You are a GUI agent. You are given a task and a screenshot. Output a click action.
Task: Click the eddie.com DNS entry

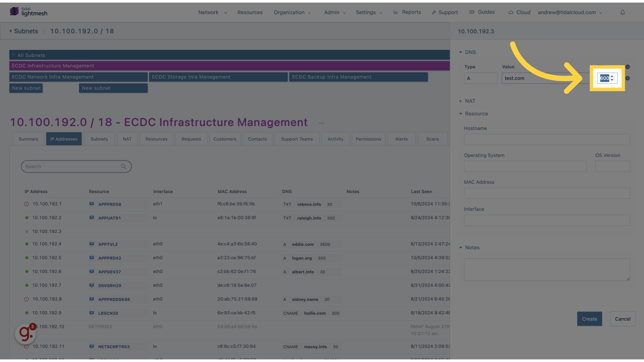tap(303, 244)
